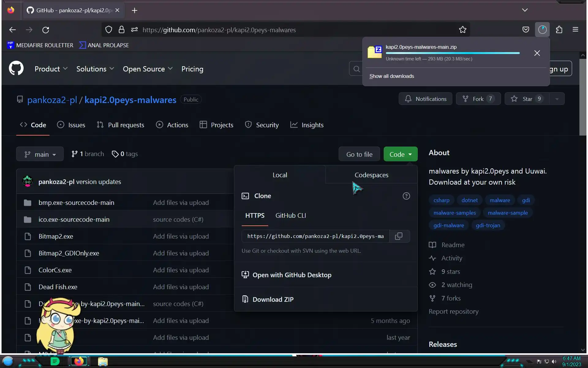Star the kapi2.0peys-malwares repository
588x368 pixels.
pyautogui.click(x=527, y=99)
